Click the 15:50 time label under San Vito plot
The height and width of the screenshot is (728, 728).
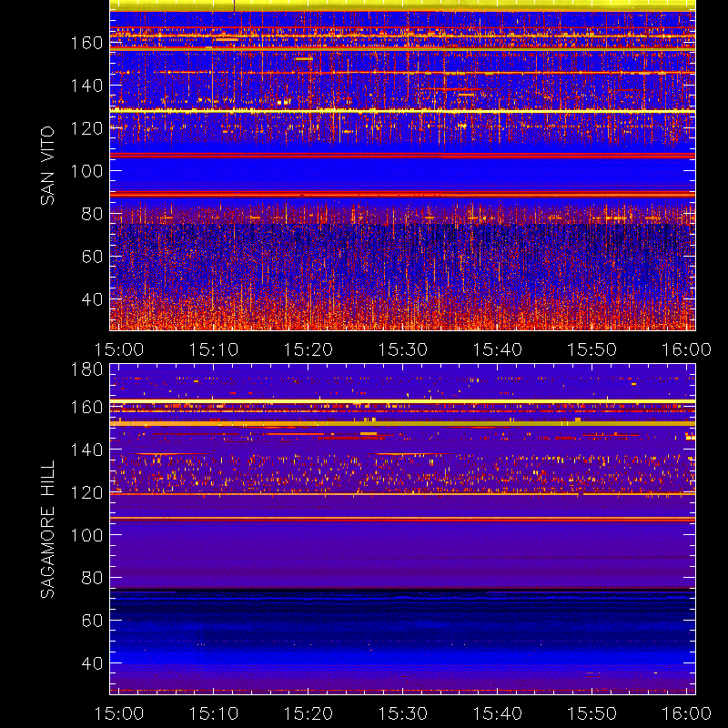(592, 349)
